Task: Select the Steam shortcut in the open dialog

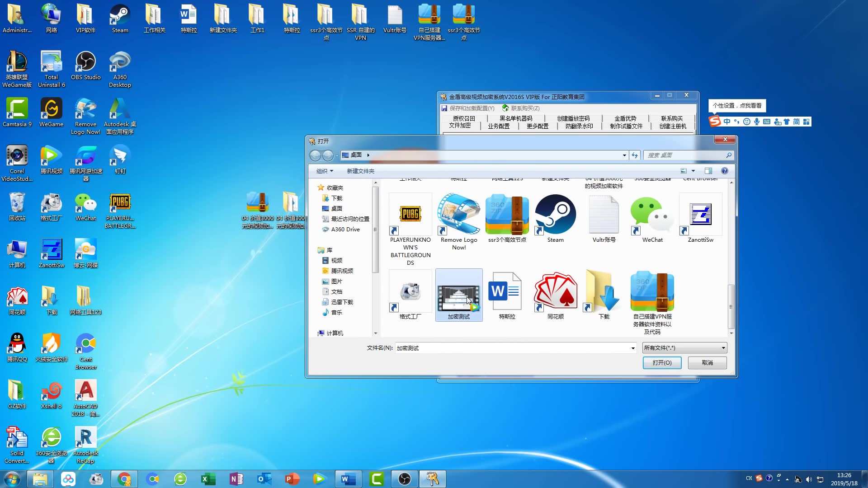Action: point(556,219)
